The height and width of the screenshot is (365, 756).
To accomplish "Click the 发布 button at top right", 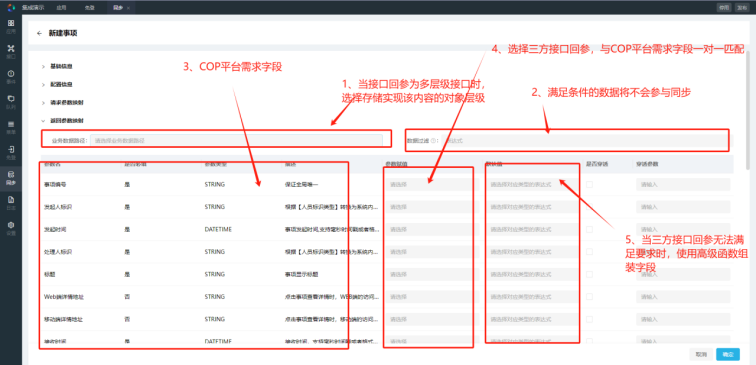I will [741, 8].
